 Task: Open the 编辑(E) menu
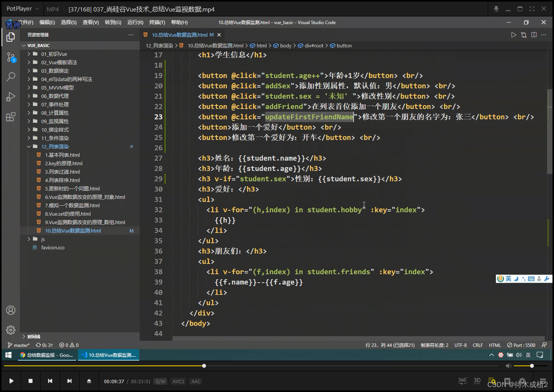pyautogui.click(x=47, y=23)
